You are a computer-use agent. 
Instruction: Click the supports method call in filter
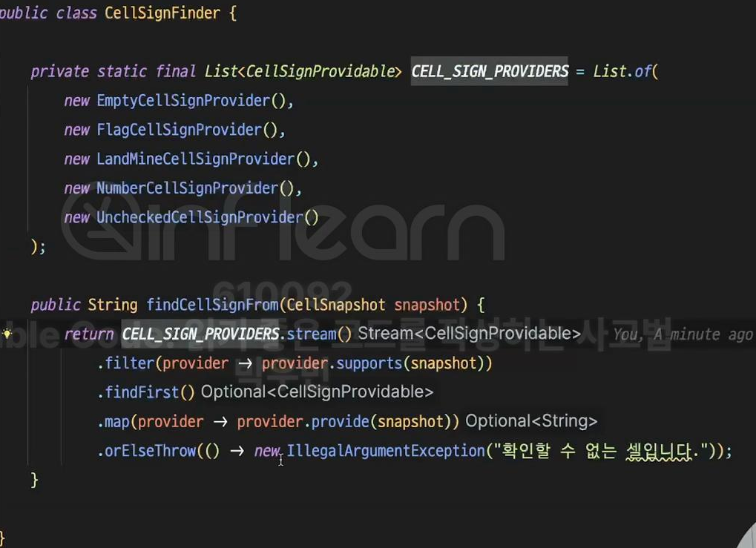(x=369, y=363)
